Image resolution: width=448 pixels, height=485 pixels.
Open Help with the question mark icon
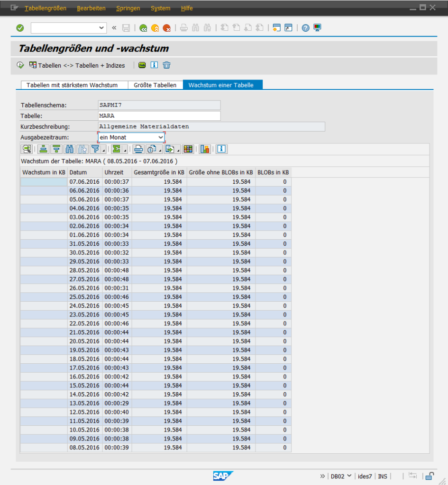306,28
